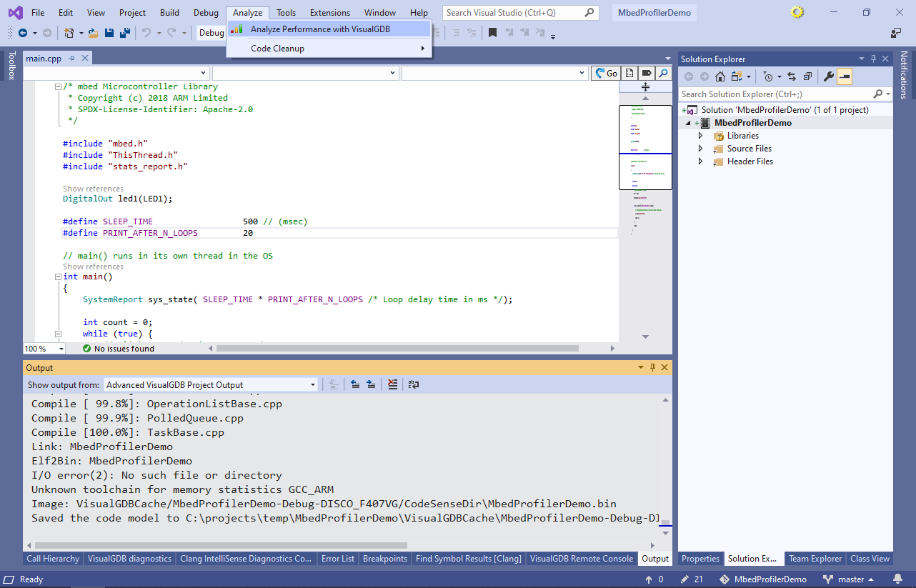The image size is (916, 588).
Task: Toggle a bookmark with the bookmark toolbar icon
Action: point(492,33)
